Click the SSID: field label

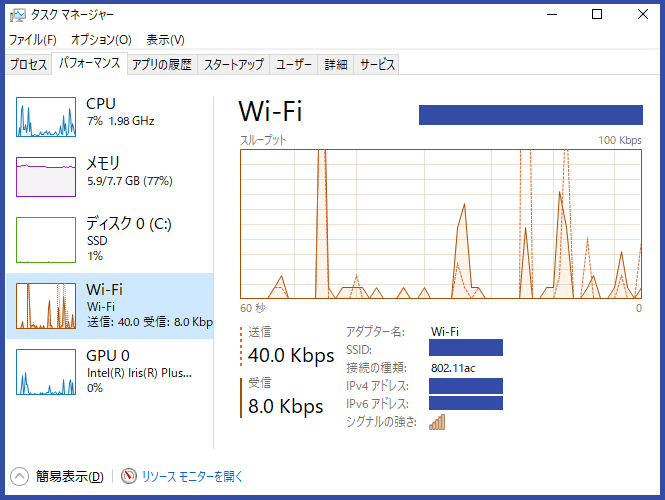click(359, 350)
